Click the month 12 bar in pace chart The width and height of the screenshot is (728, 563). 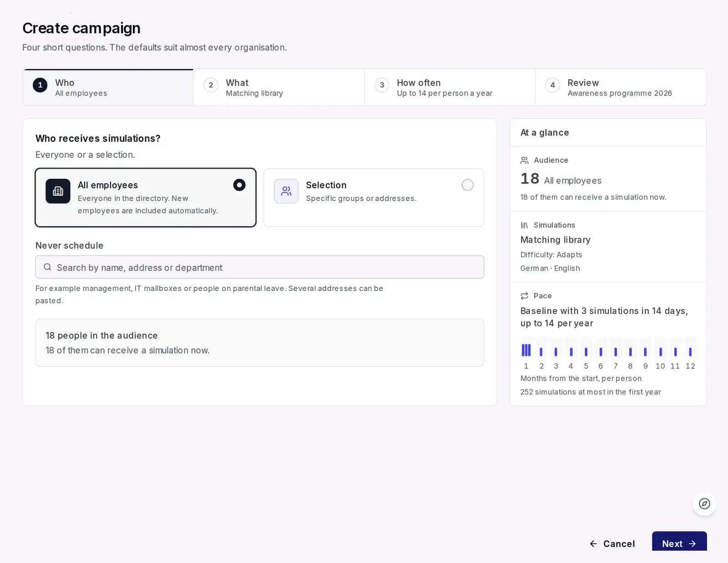690,352
